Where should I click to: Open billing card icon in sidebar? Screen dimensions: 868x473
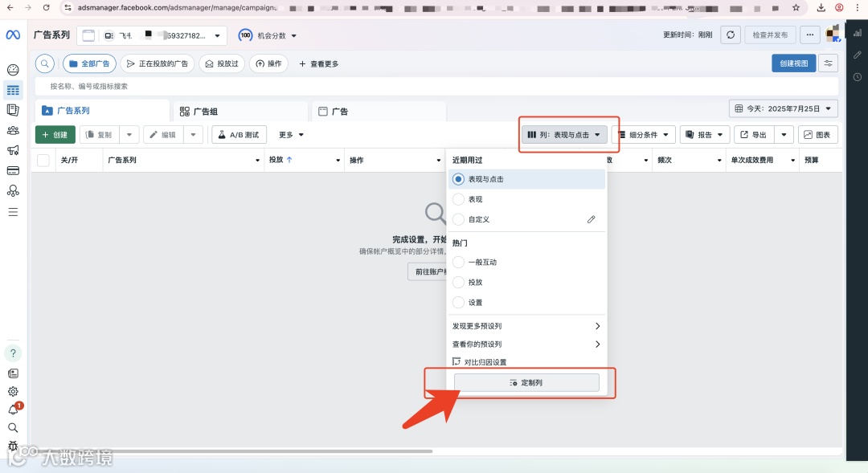pyautogui.click(x=13, y=170)
